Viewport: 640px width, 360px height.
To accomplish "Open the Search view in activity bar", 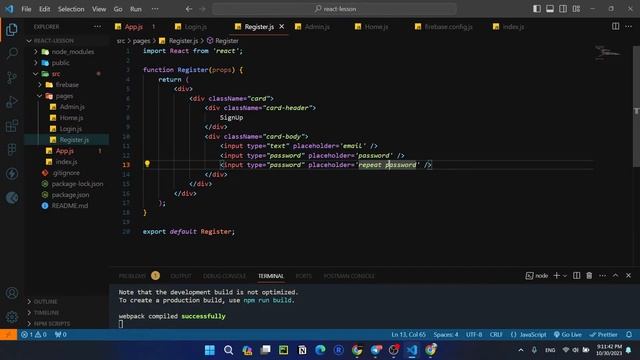I will pyautogui.click(x=12, y=53).
